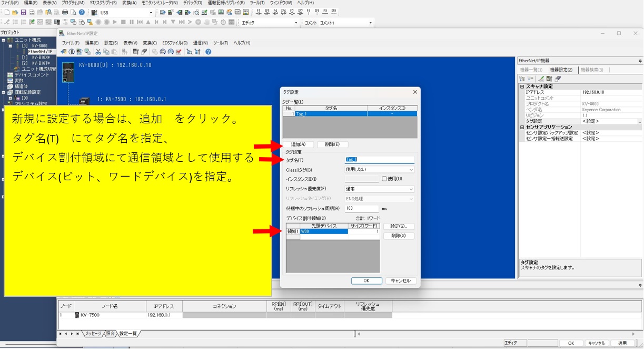Click the New file icon in main toolbar
This screenshot has height=349, width=644.
(x=7, y=12)
